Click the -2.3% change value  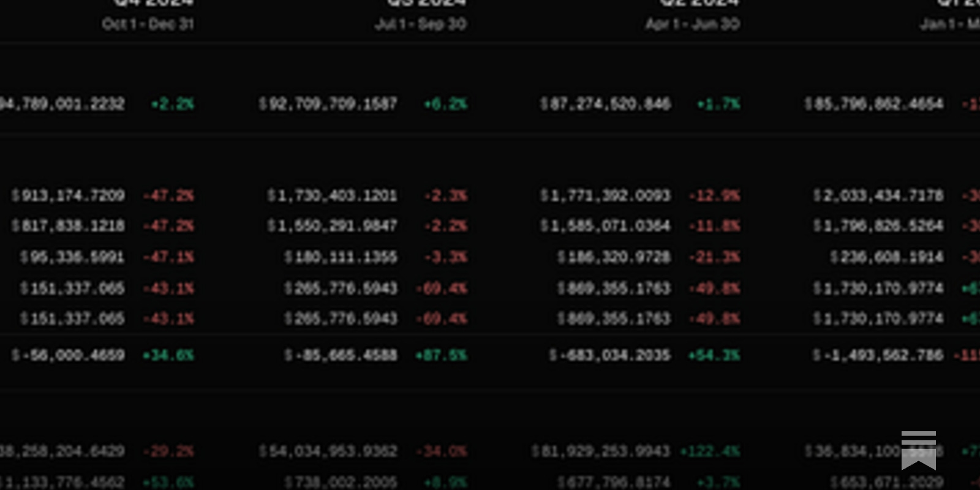tap(446, 196)
